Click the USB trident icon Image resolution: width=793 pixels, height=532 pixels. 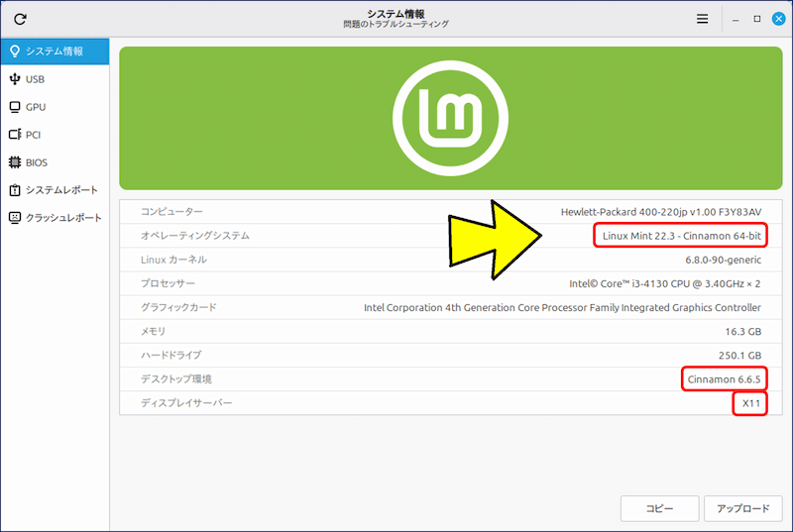tap(15, 79)
